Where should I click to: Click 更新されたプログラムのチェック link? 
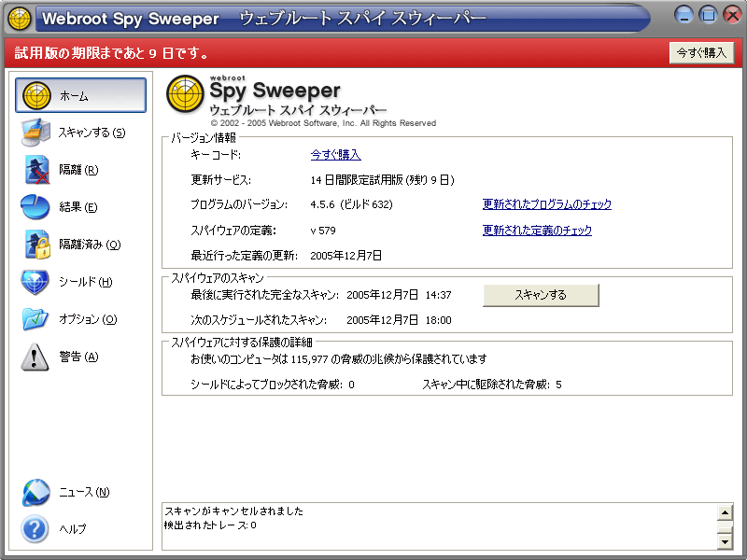coord(547,203)
